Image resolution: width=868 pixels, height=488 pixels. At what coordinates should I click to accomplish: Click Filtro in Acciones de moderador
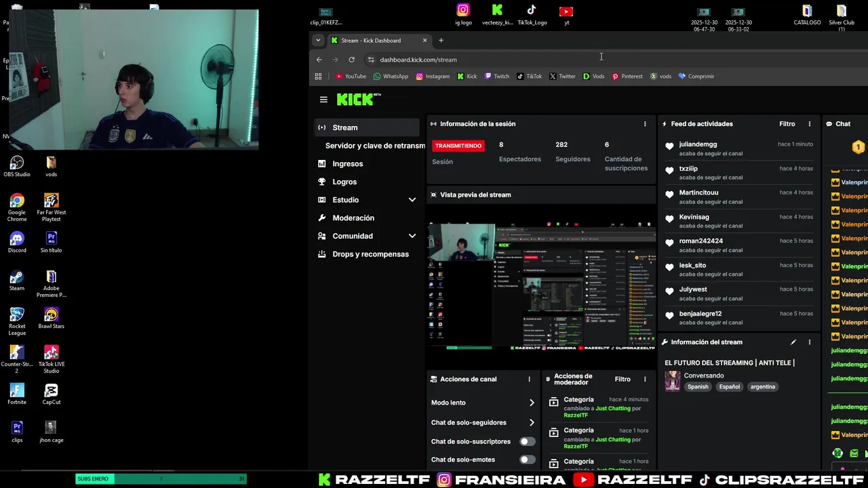(623, 380)
